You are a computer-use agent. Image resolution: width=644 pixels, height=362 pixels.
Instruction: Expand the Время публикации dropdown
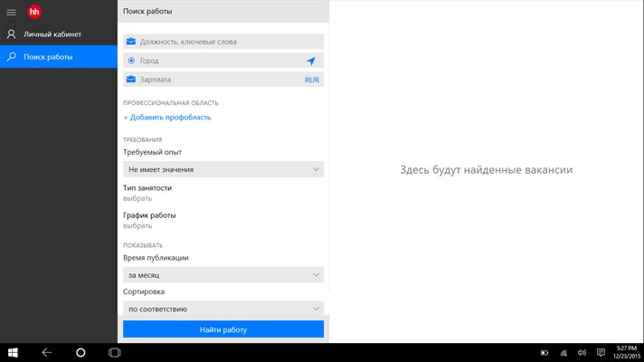click(x=223, y=274)
